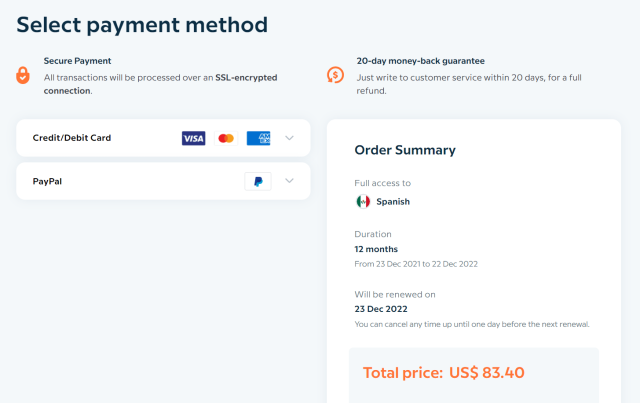
Task: Click the SSL-encrypted connection text
Action: click(160, 84)
